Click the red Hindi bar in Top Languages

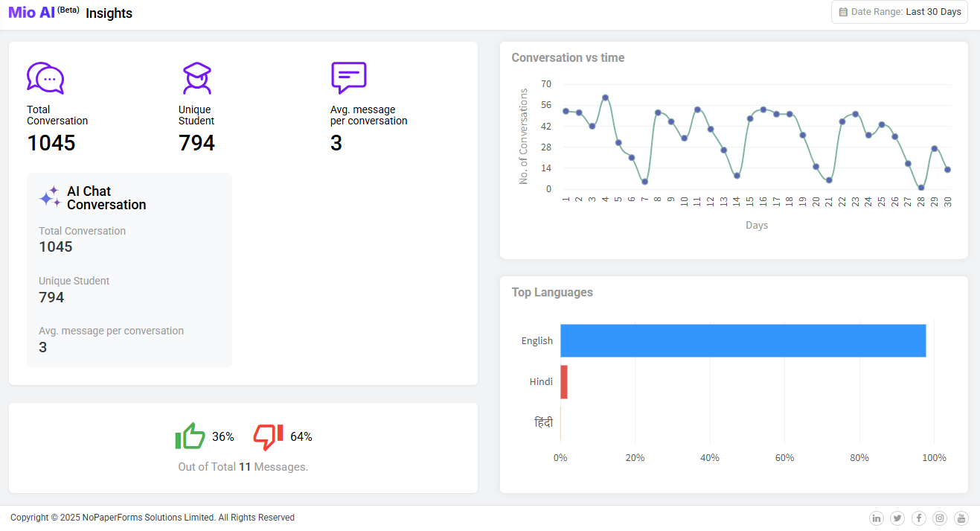point(564,382)
